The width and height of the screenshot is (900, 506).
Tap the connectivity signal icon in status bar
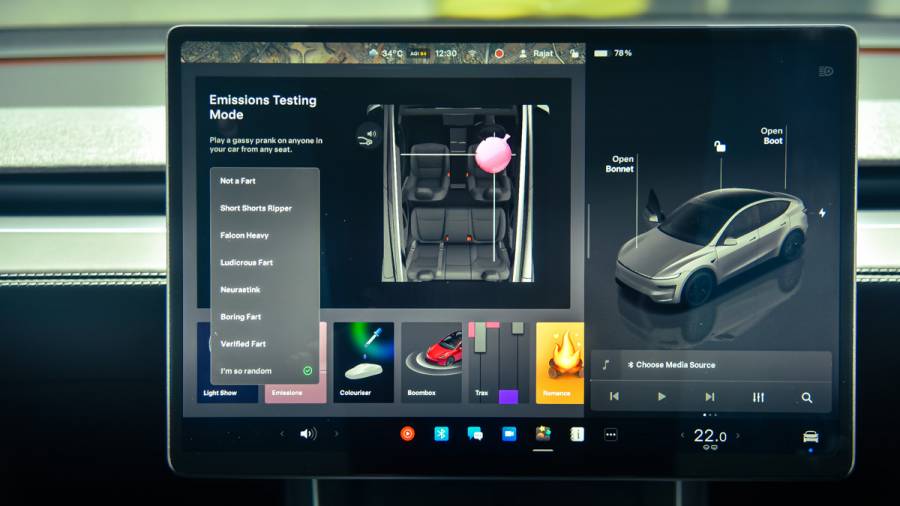[472, 53]
